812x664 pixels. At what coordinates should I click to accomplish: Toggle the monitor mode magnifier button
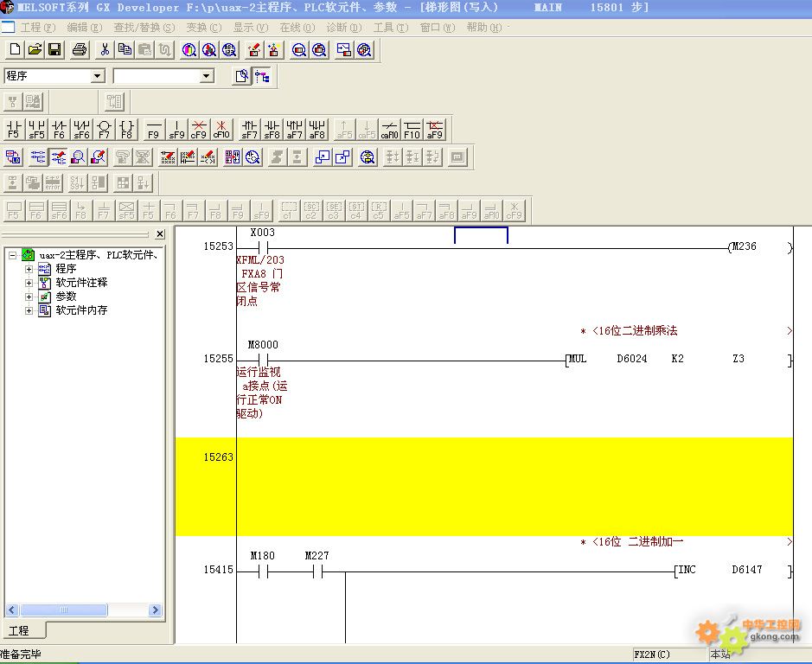point(78,157)
